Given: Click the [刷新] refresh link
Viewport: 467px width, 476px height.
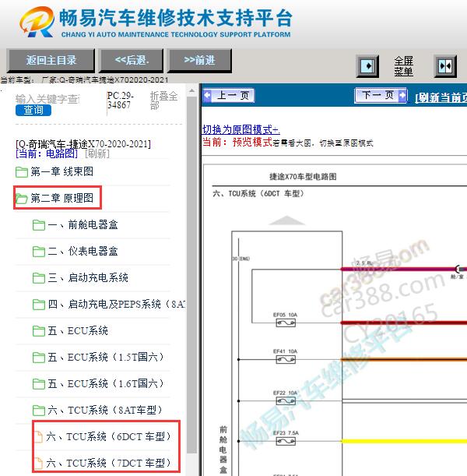Looking at the screenshot, I should pyautogui.click(x=97, y=153).
